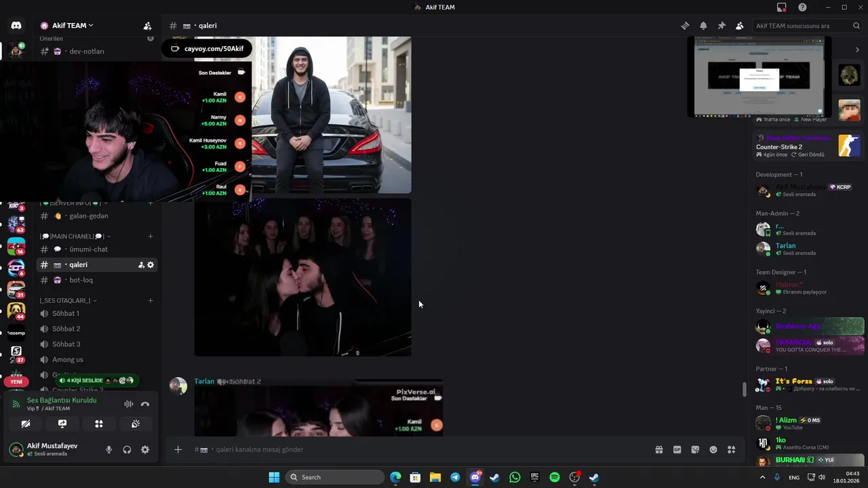Select member ! Alizm
The height and width of the screenshot is (488, 868).
pyautogui.click(x=807, y=424)
